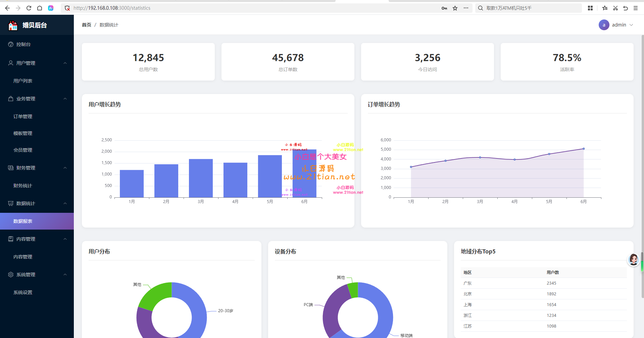Click the search magnifier icon
The width and height of the screenshot is (644, 338).
point(481,8)
